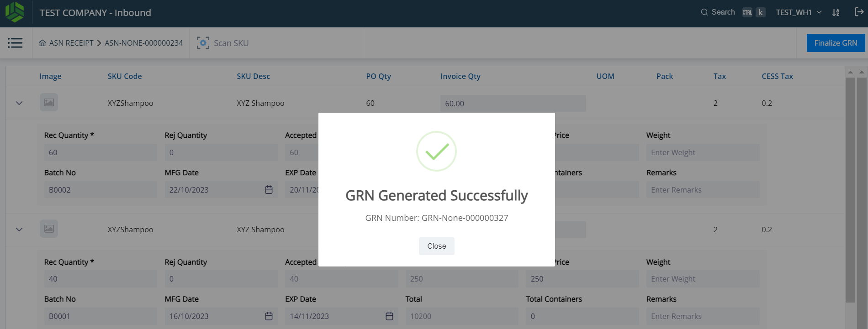Viewport: 868px width, 329px height.
Task: Click the second row's image placeholder icon
Action: click(x=49, y=229)
